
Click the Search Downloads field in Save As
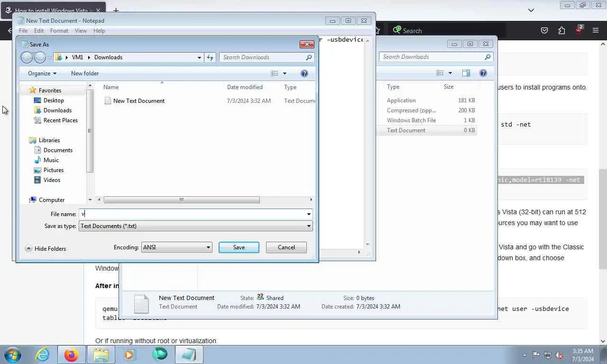click(262, 57)
